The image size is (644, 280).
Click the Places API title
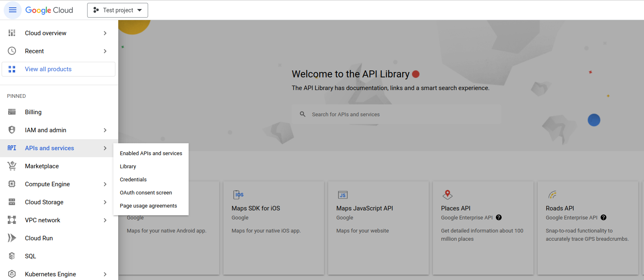[456, 208]
